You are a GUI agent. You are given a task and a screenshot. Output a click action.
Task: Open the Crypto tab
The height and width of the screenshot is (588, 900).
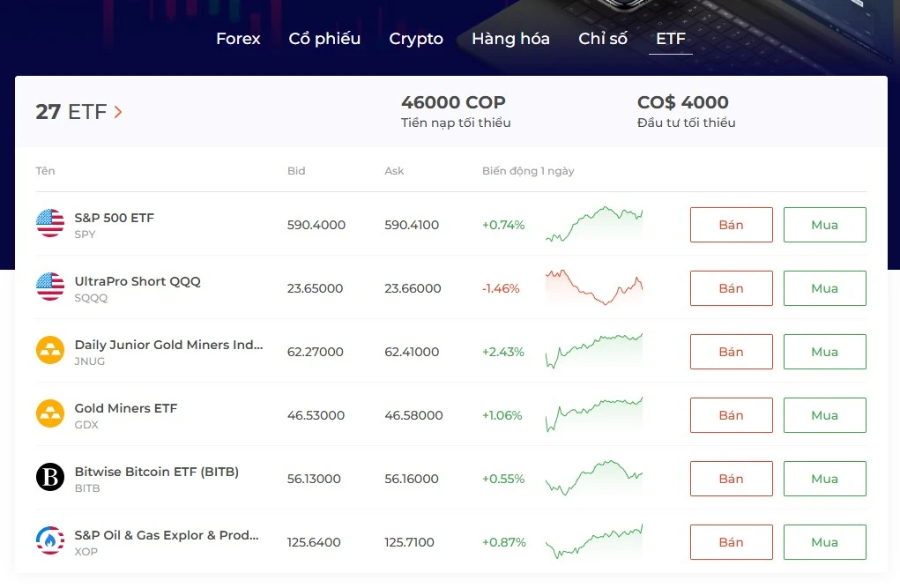(416, 39)
